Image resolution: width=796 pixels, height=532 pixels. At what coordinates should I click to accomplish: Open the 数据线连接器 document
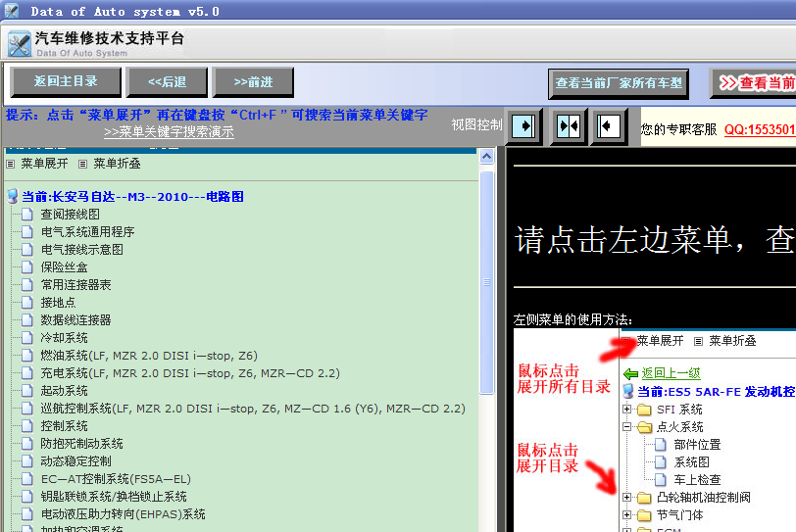[x=75, y=320]
